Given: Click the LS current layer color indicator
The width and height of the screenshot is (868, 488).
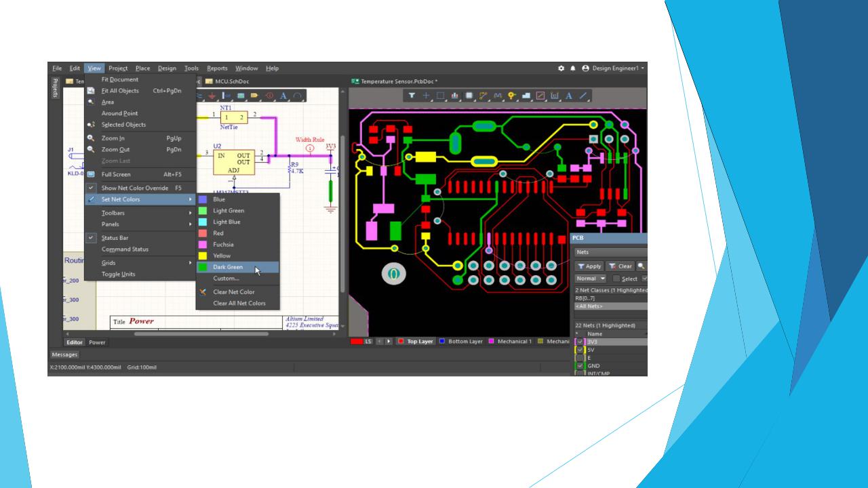Looking at the screenshot, I should pyautogui.click(x=361, y=342).
